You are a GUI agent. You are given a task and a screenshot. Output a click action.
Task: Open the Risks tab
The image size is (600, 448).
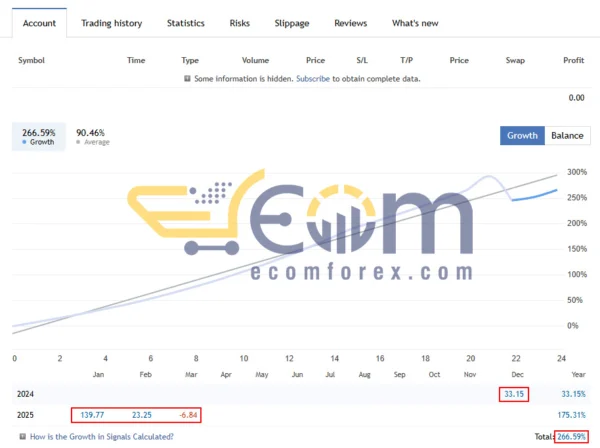click(x=240, y=23)
